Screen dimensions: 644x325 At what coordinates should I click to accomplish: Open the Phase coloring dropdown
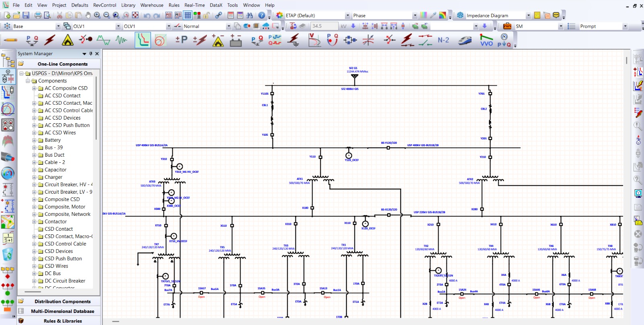pyautogui.click(x=415, y=15)
